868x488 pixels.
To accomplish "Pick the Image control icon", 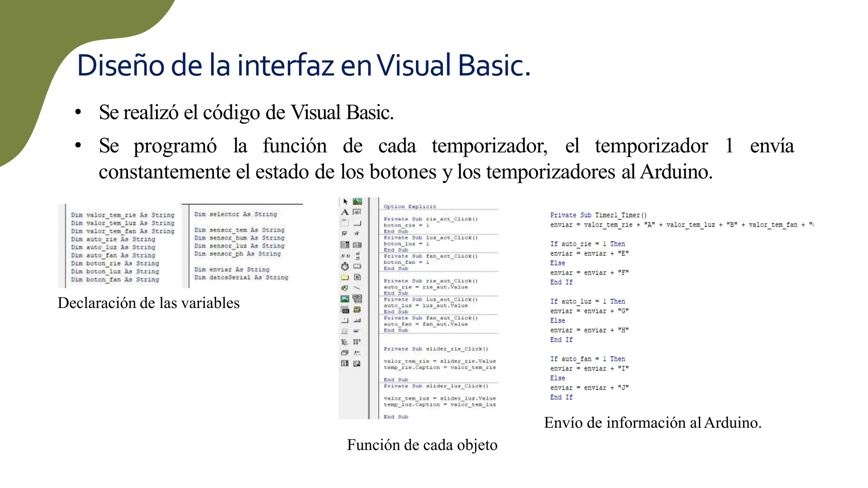I will (x=345, y=299).
